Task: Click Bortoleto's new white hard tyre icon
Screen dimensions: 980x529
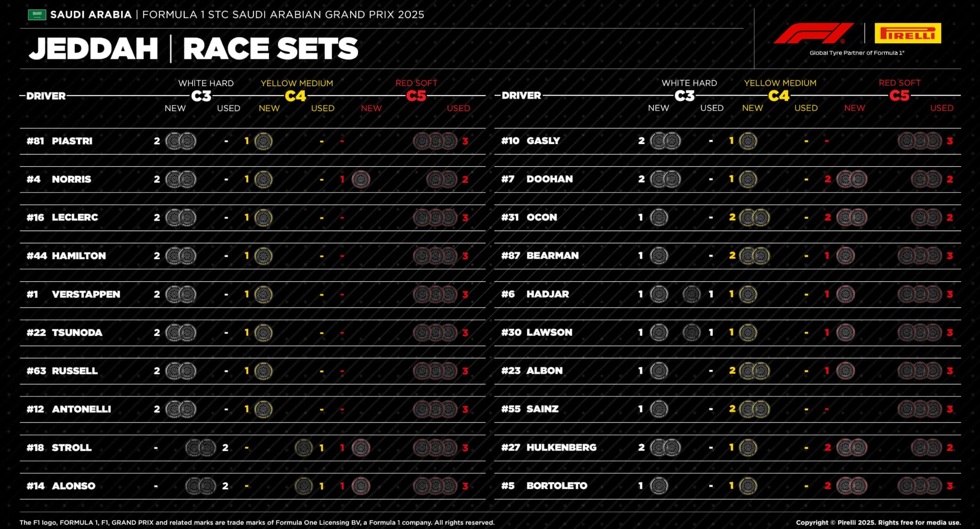Action: (x=659, y=486)
